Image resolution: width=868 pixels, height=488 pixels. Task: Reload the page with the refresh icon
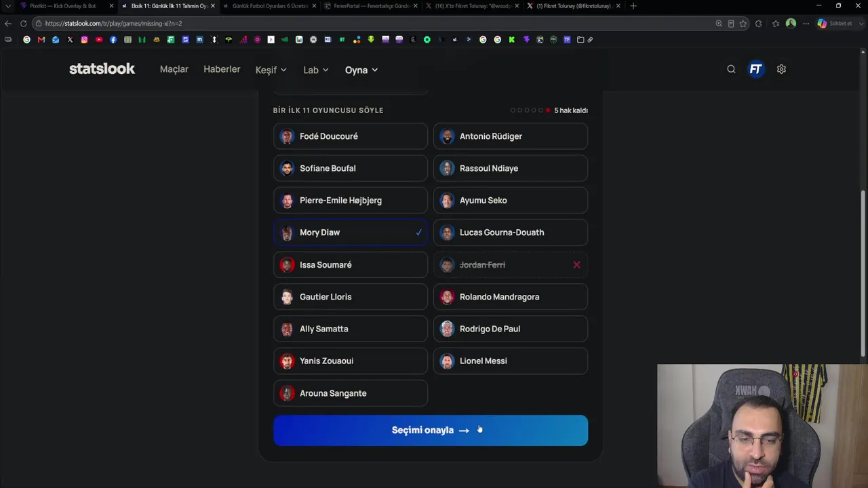(23, 23)
